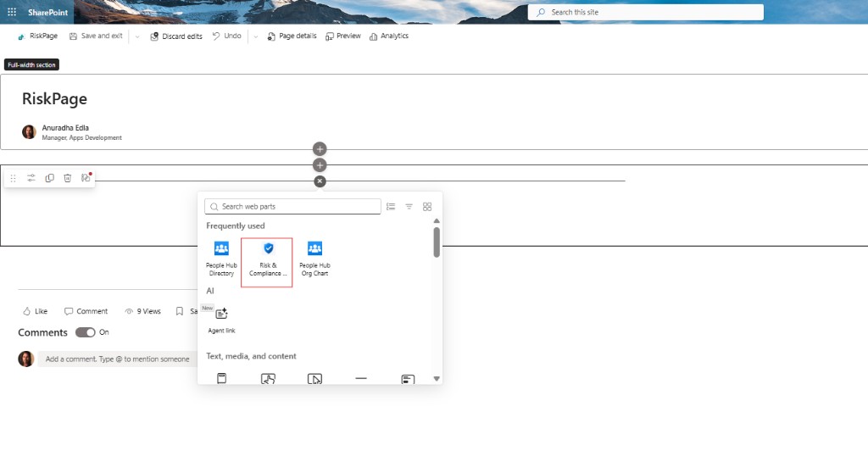Click the Full-width section label
Viewport: 868px width, 451px height.
tap(31, 64)
